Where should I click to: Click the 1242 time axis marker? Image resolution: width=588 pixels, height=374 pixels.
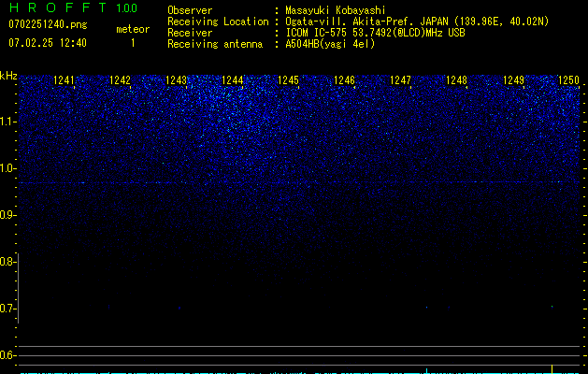(x=120, y=79)
